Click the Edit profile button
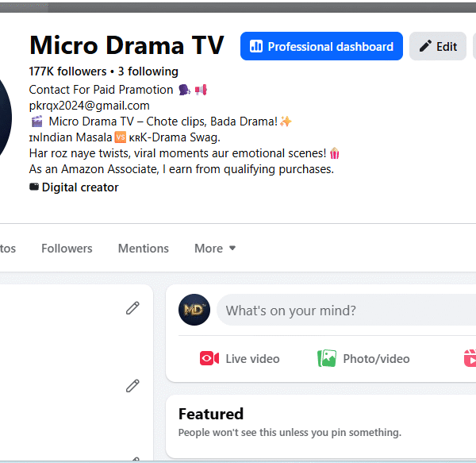476x463 pixels. [437, 46]
